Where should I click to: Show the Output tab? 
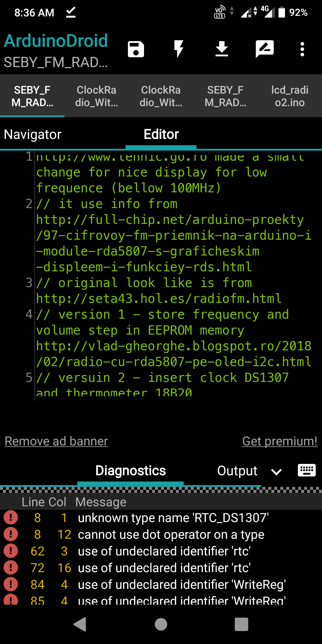pos(237,471)
